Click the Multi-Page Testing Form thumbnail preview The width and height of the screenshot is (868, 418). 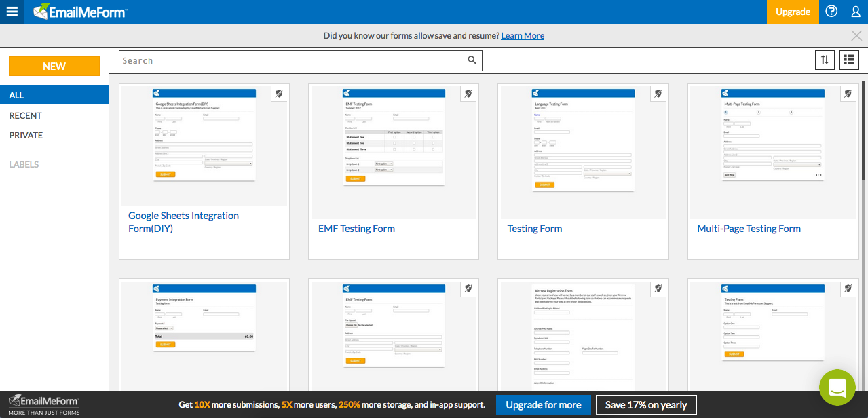click(x=773, y=153)
